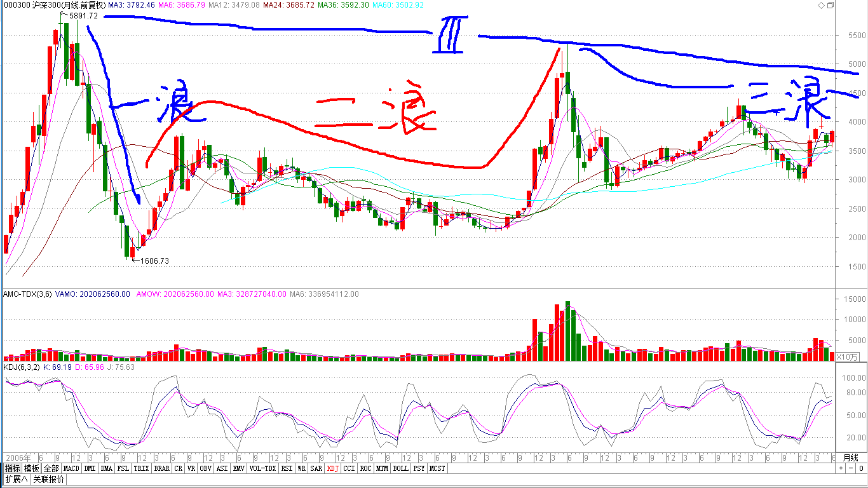
Task: Click the 000300 沪深300 chart title
Action: (53, 5)
